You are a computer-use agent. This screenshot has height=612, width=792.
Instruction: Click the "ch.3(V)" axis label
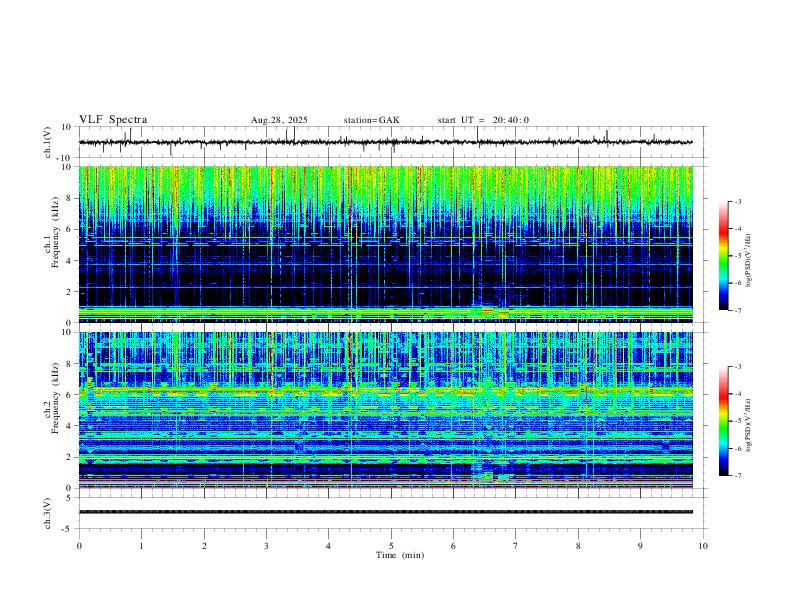(48, 513)
